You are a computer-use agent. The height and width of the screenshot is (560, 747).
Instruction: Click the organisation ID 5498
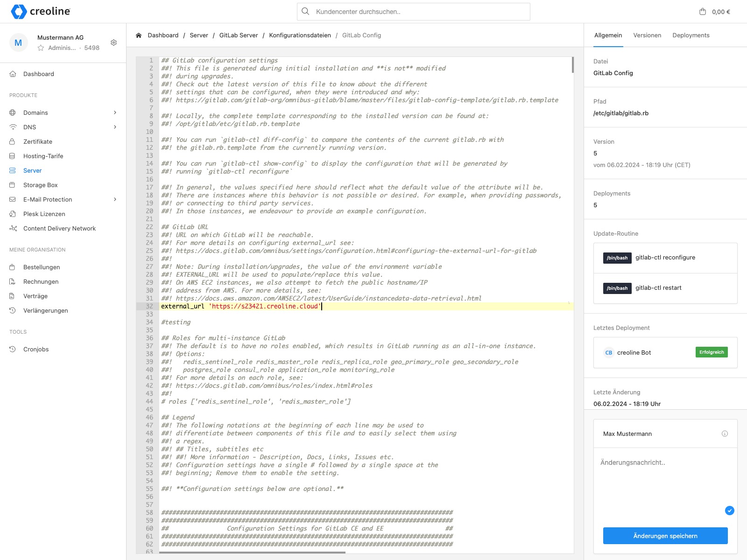[92, 48]
